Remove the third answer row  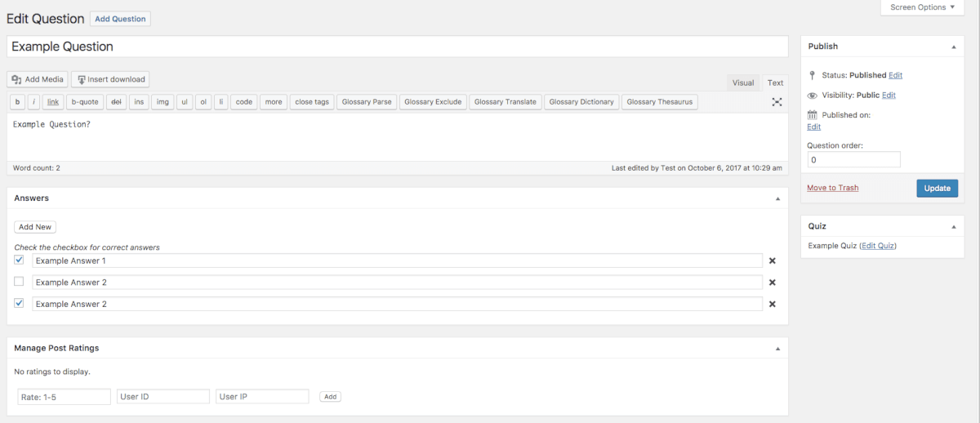772,304
